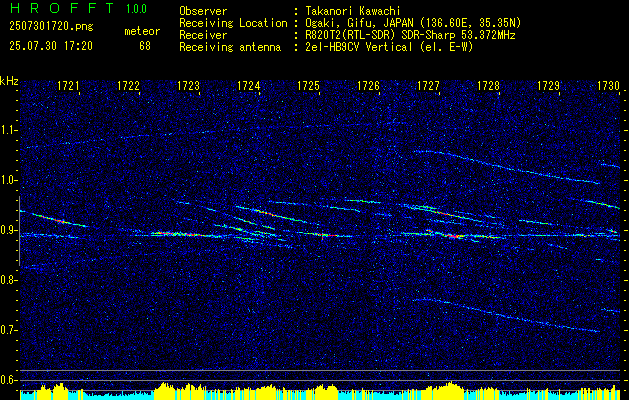Click the HROFFT program title
Image resolution: width=629 pixels, height=400 pixels.
[61, 8]
